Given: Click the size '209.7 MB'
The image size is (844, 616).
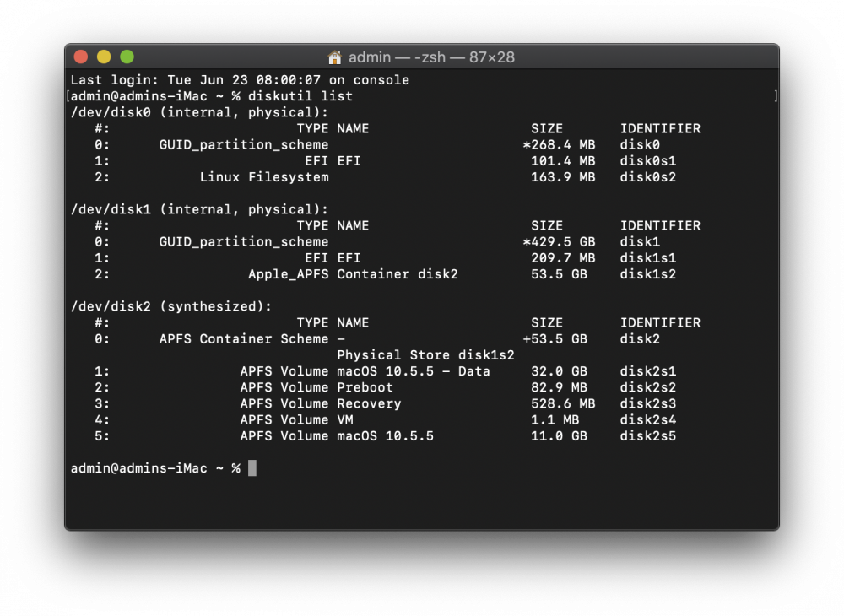Looking at the screenshot, I should click(x=563, y=257).
